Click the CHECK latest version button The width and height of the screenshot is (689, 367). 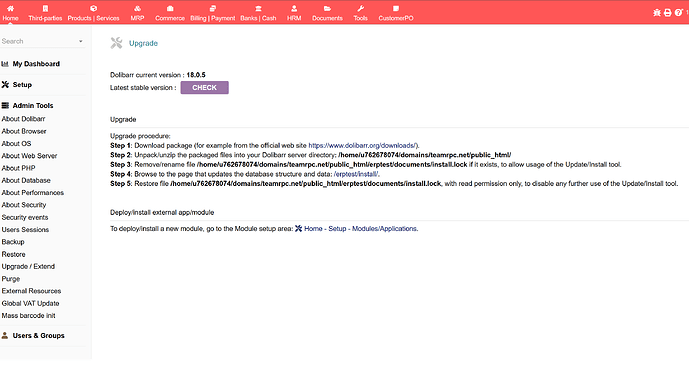[204, 87]
